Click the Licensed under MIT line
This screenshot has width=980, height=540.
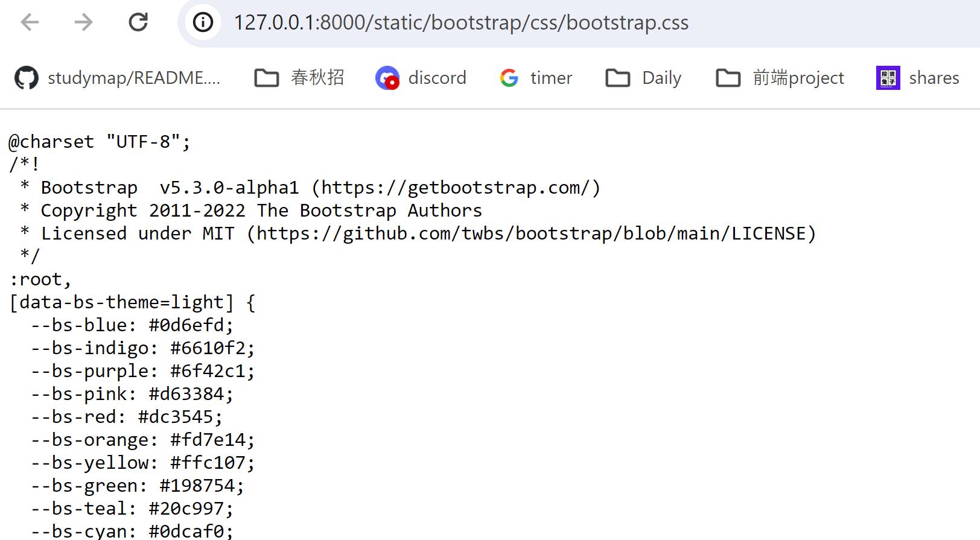(418, 233)
